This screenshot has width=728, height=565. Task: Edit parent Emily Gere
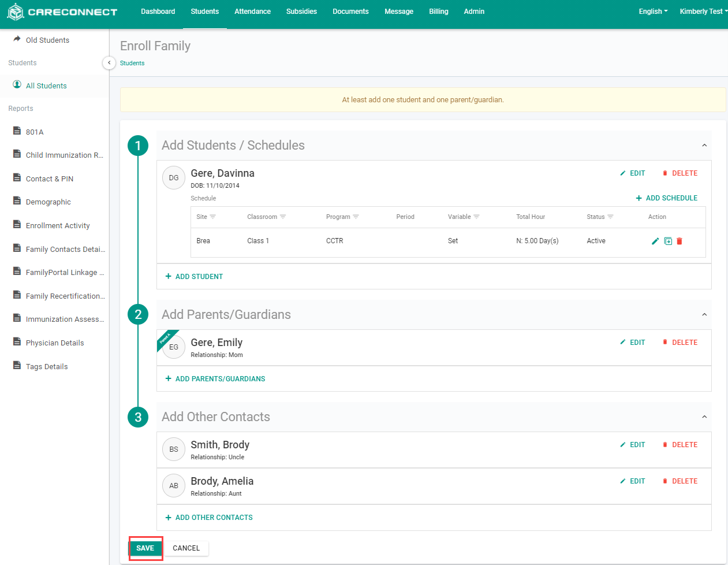(633, 343)
